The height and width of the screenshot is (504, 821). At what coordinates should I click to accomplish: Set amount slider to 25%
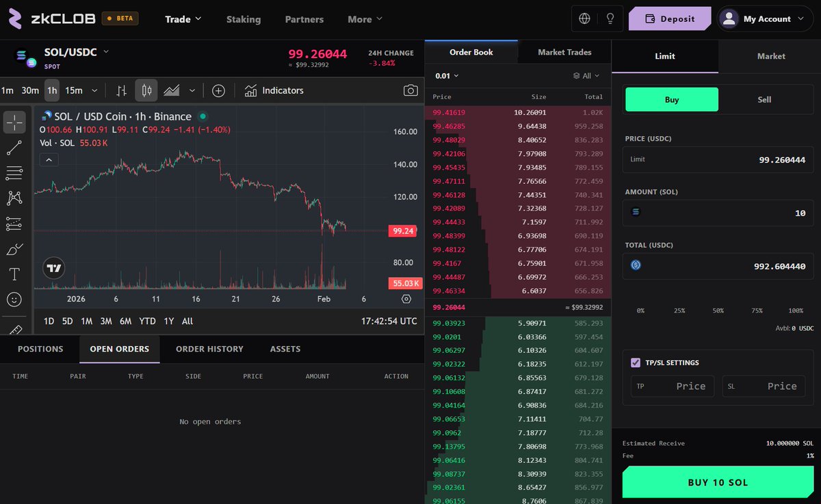click(679, 310)
